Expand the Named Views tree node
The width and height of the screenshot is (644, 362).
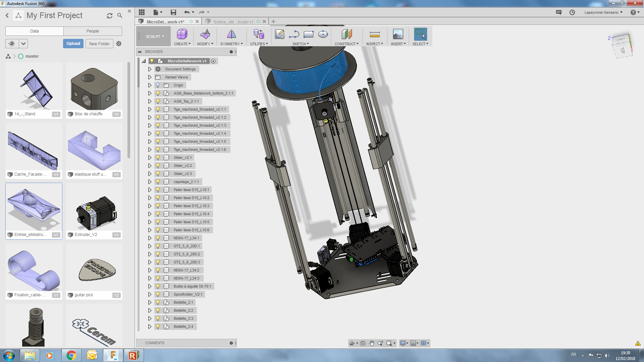(150, 77)
